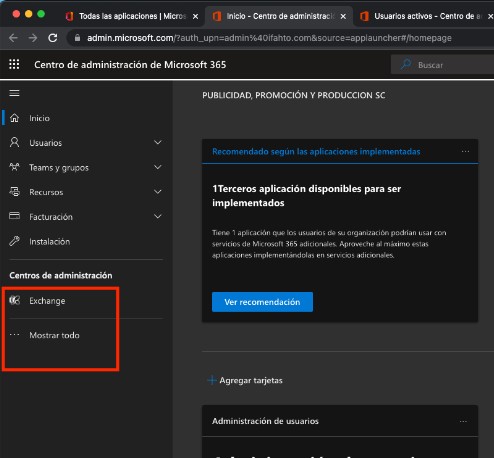Close the Inicio - Centro de administración tab
The image size is (494, 458).
343,16
